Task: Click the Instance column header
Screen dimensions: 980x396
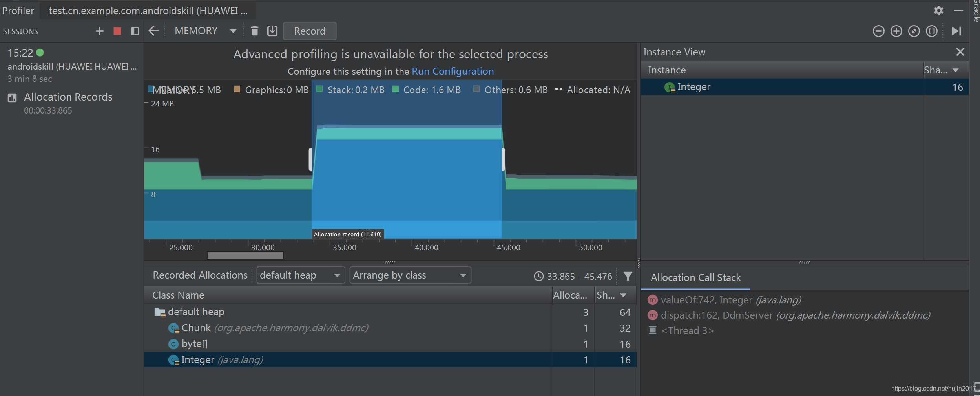Action: 781,70
